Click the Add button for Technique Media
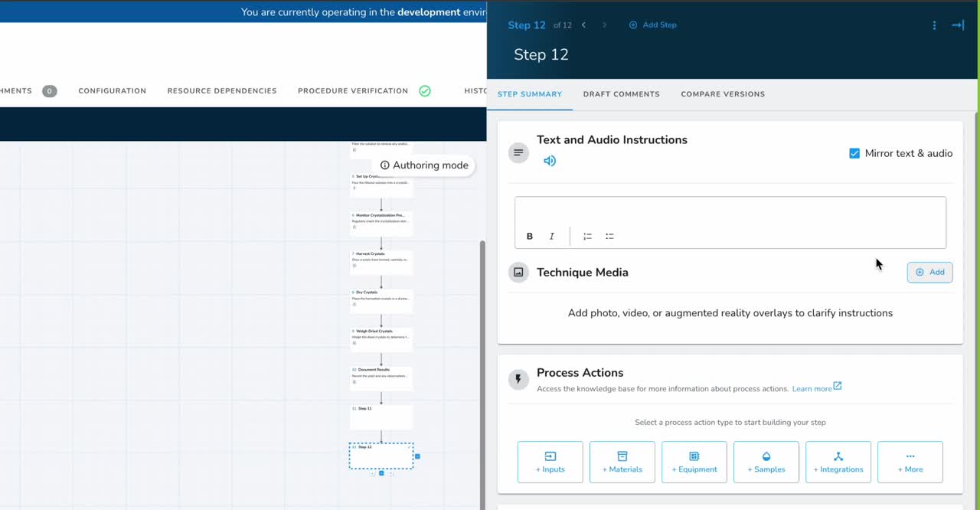This screenshot has width=980, height=510. coord(929,272)
